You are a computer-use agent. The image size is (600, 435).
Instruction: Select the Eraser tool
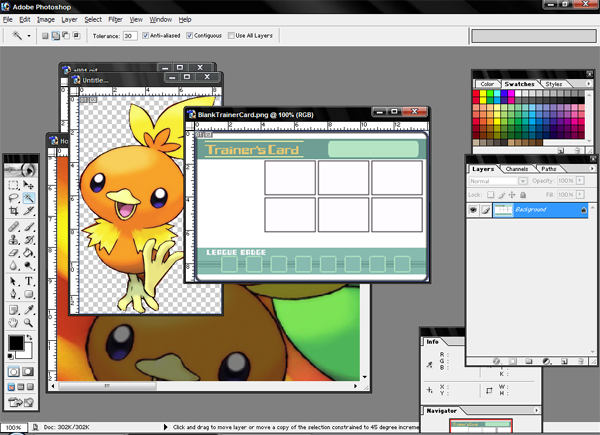tap(14, 253)
